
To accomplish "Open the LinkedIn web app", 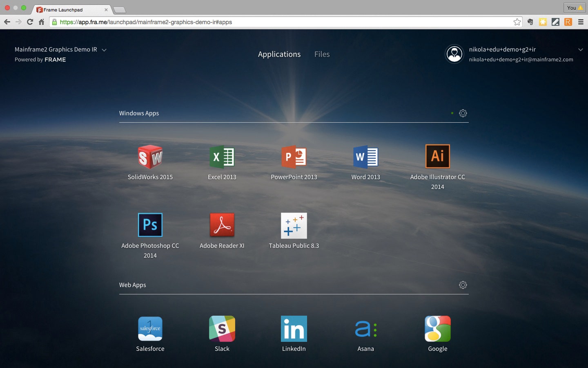I will tap(294, 329).
